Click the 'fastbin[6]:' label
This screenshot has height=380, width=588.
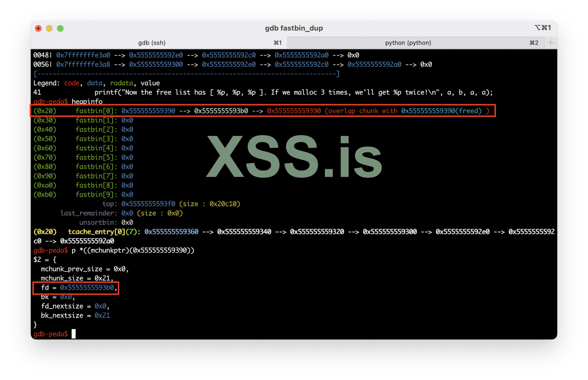pos(97,167)
